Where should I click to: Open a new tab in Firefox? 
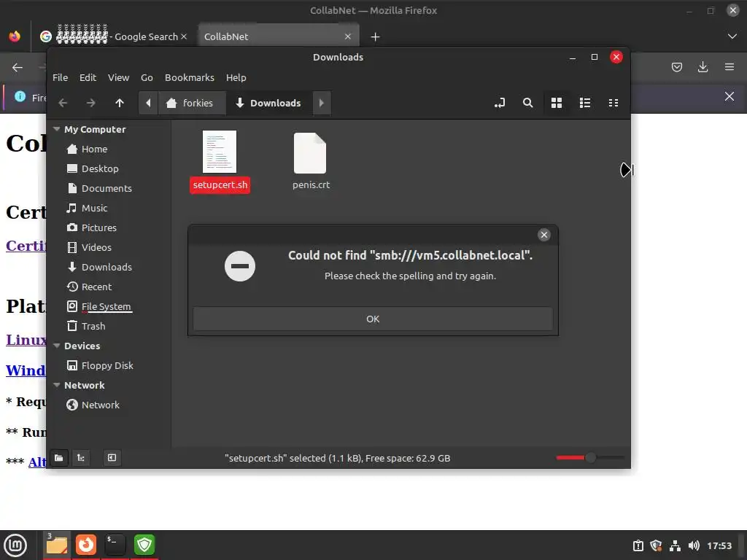(x=376, y=36)
